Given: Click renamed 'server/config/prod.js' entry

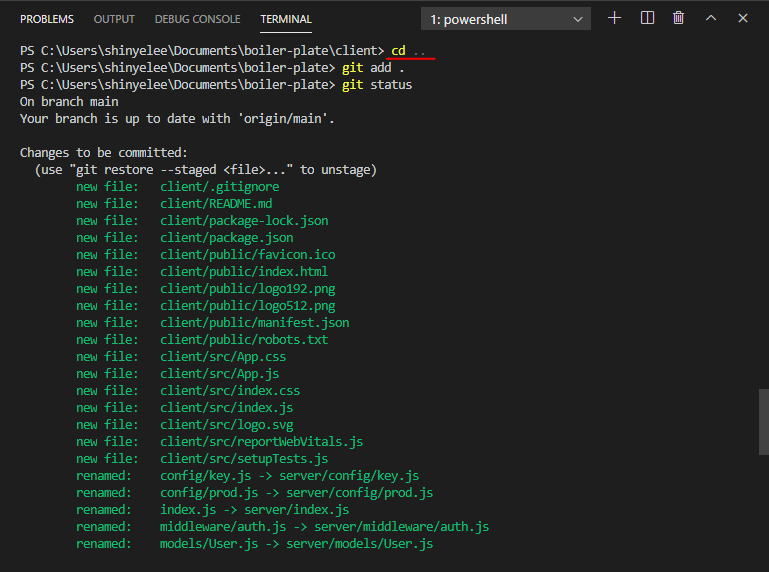Looking at the screenshot, I should pyautogui.click(x=297, y=493).
